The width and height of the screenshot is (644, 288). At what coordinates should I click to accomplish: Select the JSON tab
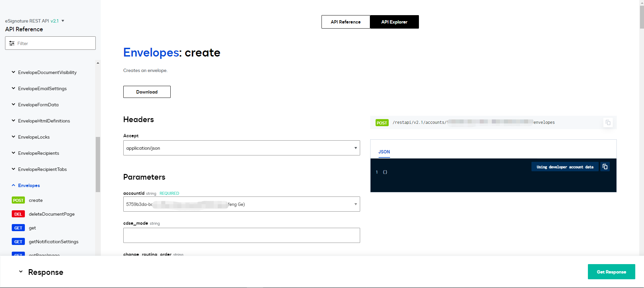click(384, 152)
